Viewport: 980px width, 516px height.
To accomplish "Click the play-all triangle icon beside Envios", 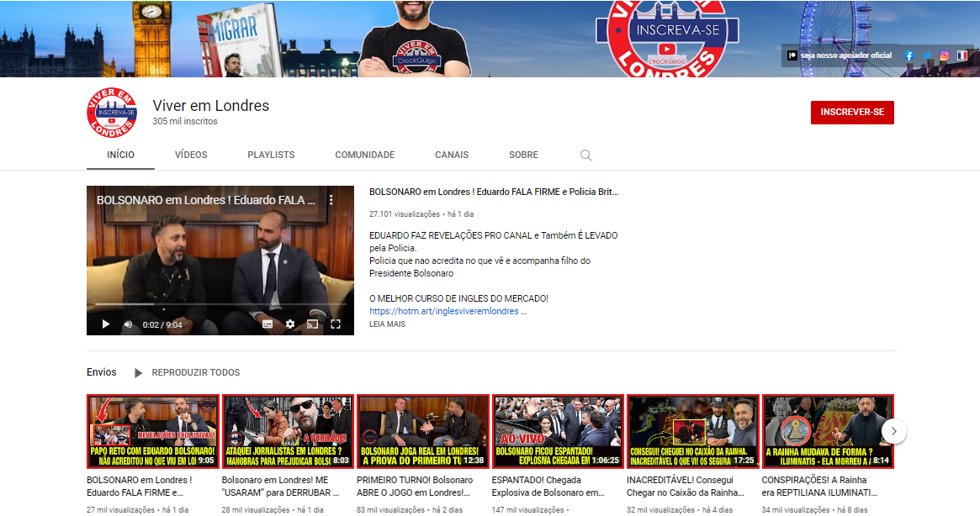I will click(138, 373).
